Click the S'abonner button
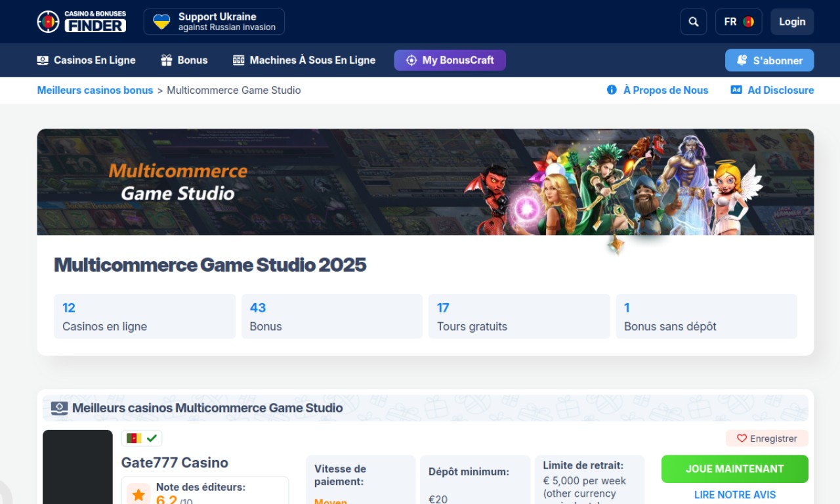Image resolution: width=840 pixels, height=504 pixels. point(769,60)
